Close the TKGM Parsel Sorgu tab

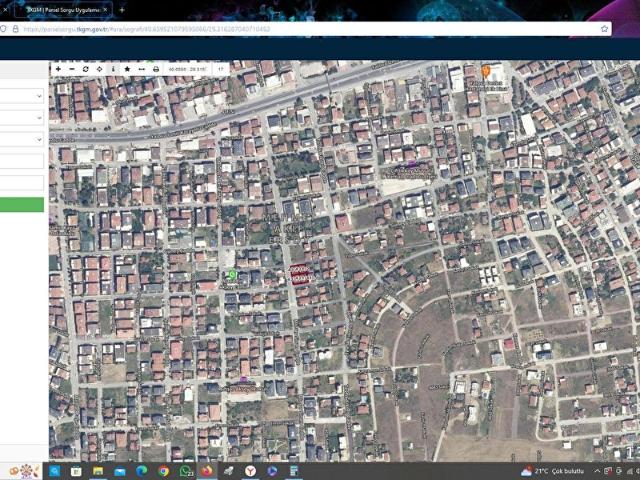click(106, 9)
